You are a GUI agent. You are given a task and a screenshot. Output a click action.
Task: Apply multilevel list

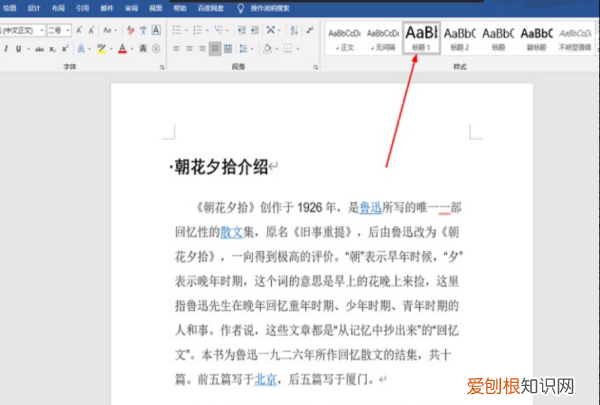coord(218,30)
